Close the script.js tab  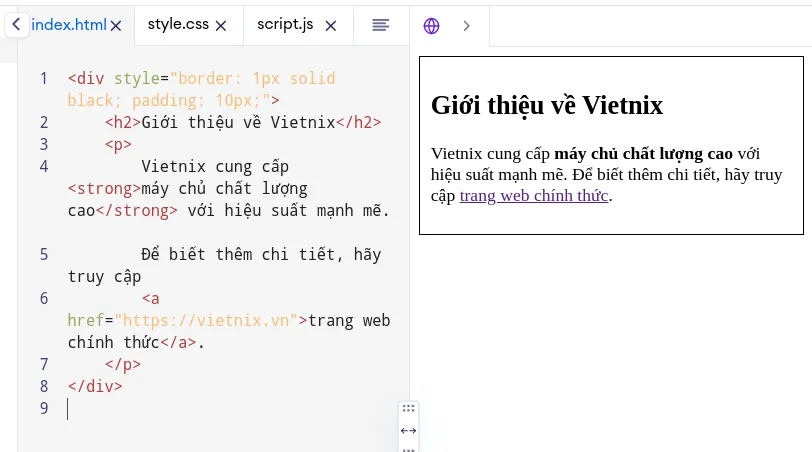[331, 25]
